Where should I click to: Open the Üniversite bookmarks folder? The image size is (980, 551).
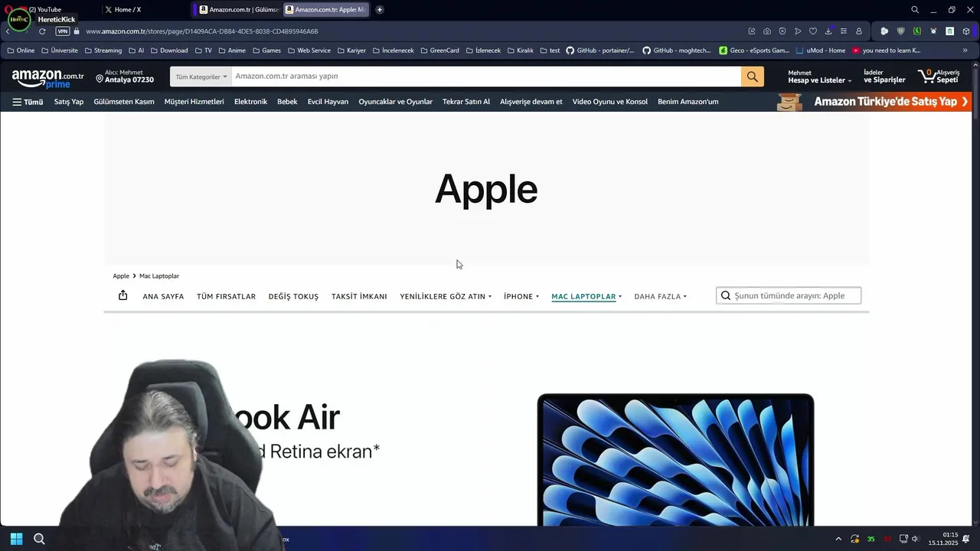click(x=60, y=51)
